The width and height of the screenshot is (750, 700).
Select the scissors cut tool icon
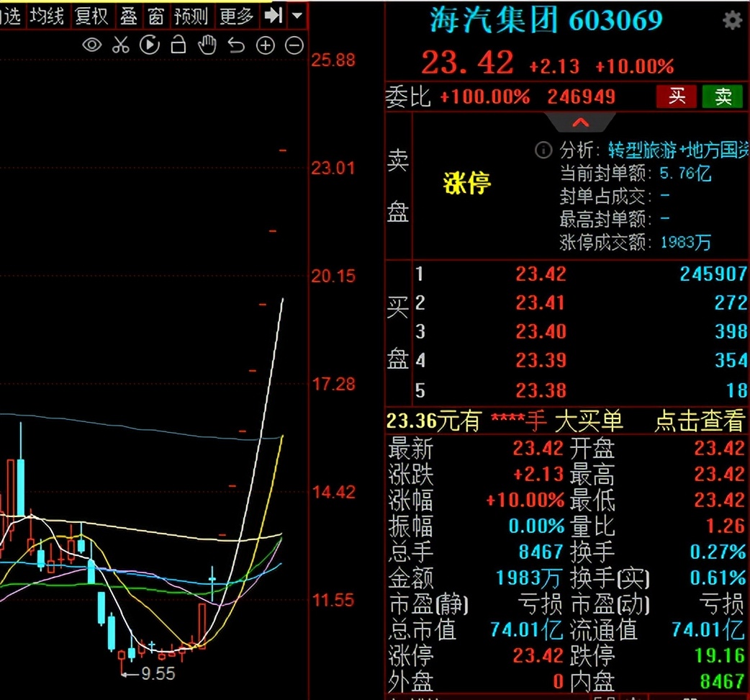pos(120,45)
